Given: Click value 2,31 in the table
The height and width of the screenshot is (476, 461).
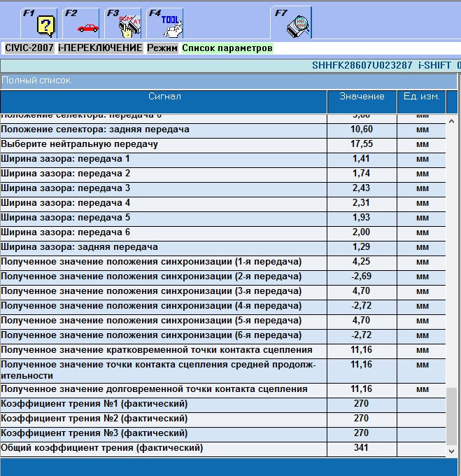Looking at the screenshot, I should (x=361, y=202).
